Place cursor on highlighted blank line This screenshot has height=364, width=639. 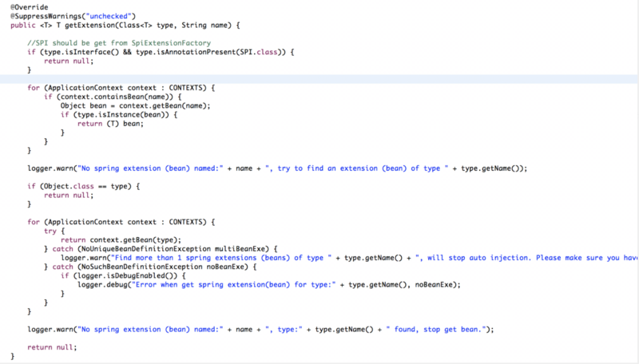(x=319, y=79)
